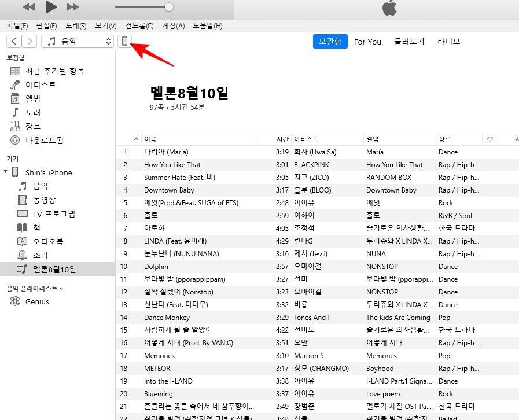
Task: Open the 계정(A) menu
Action: point(174,26)
